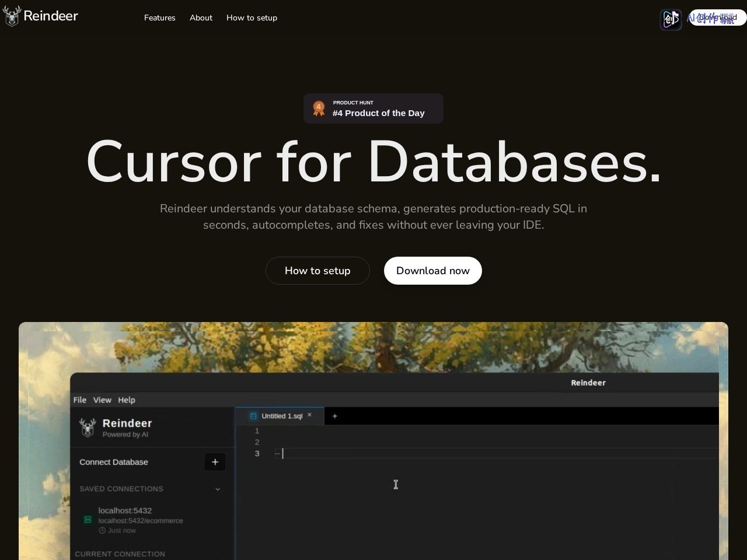The width and height of the screenshot is (747, 560).
Task: Open the File menu
Action: pos(80,400)
